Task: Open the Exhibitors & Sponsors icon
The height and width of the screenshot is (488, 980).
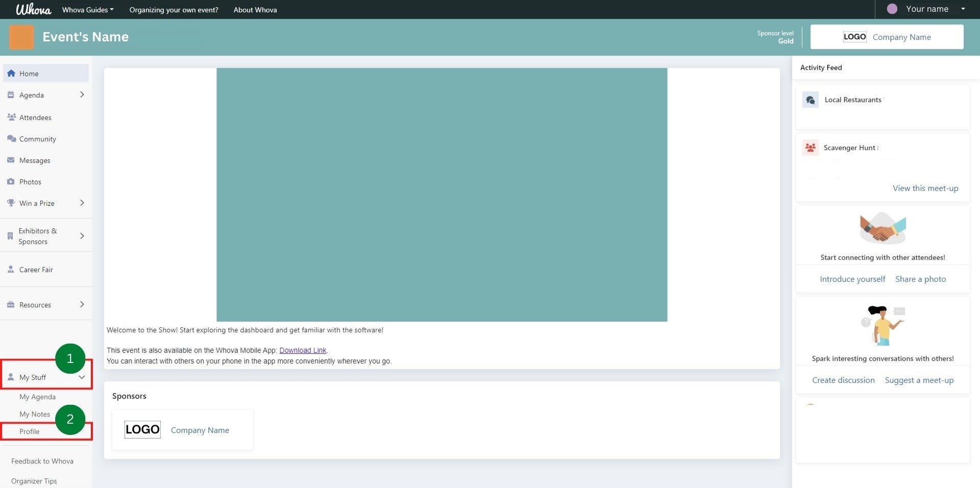Action: point(10,235)
